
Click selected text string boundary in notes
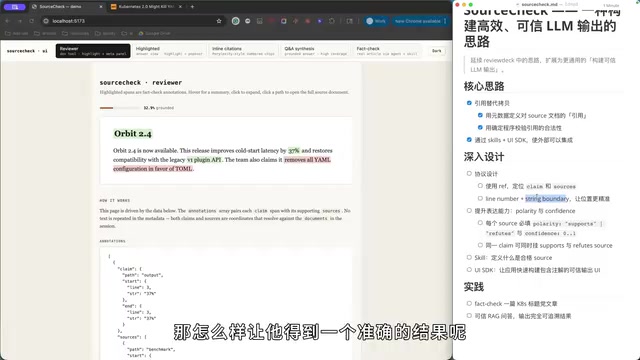tap(546, 199)
